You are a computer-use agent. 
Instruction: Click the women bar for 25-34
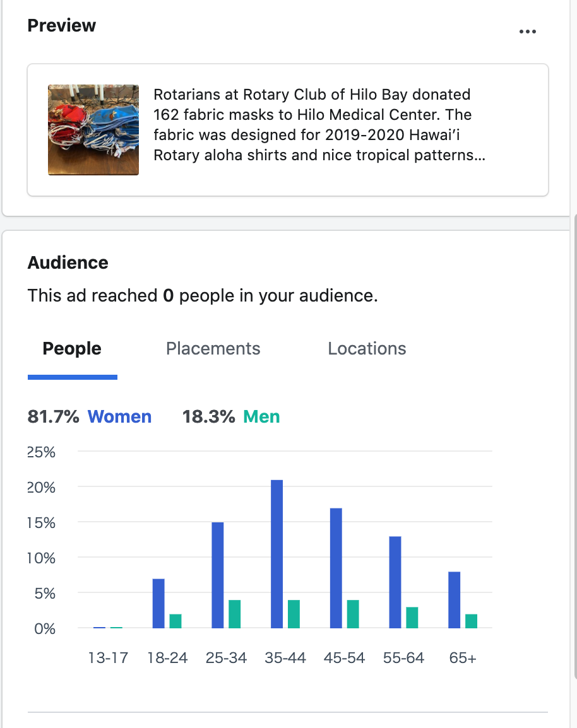point(218,575)
